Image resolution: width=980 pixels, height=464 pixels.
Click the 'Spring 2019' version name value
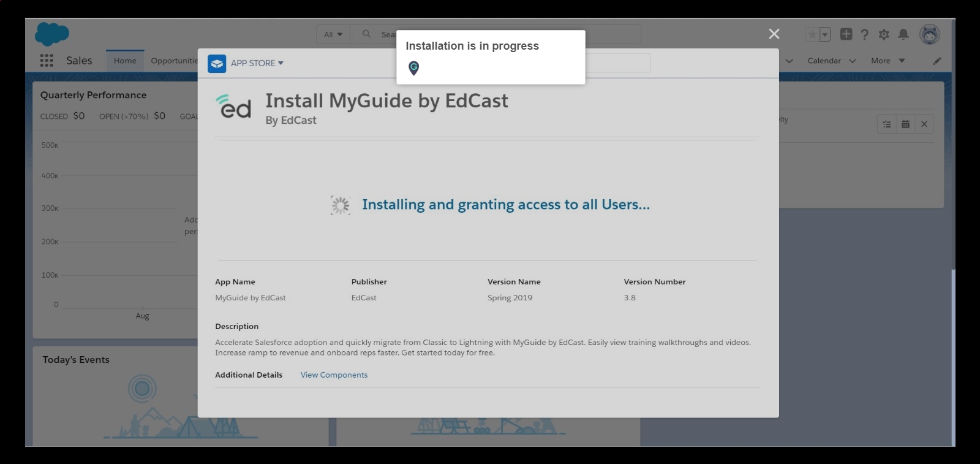510,297
